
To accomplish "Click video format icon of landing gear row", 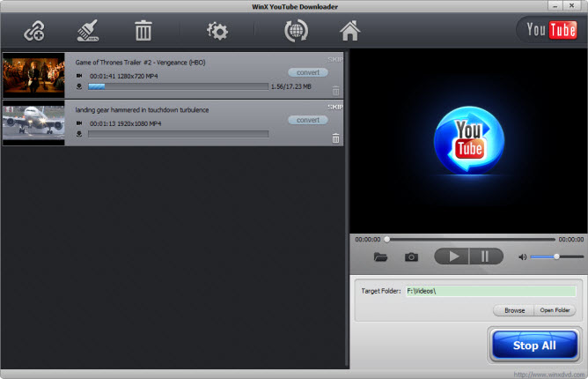I will coord(79,123).
